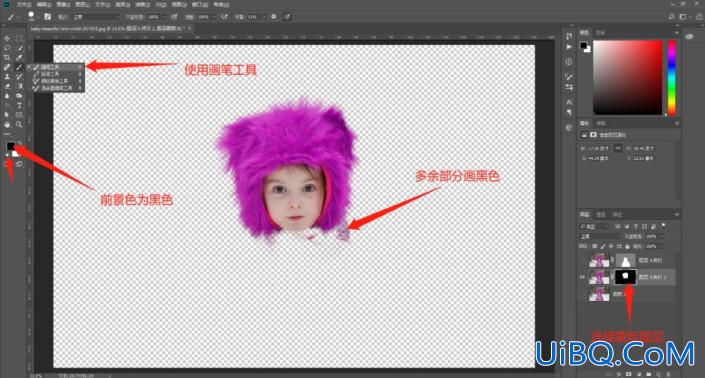The width and height of the screenshot is (705, 378).
Task: Select the Lasso tool
Action: pos(7,48)
